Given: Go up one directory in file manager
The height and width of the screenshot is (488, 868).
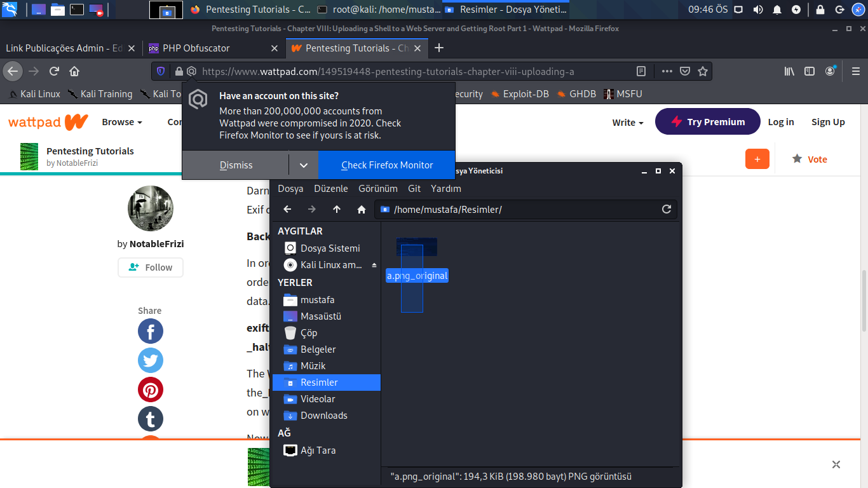Looking at the screenshot, I should pyautogui.click(x=337, y=210).
